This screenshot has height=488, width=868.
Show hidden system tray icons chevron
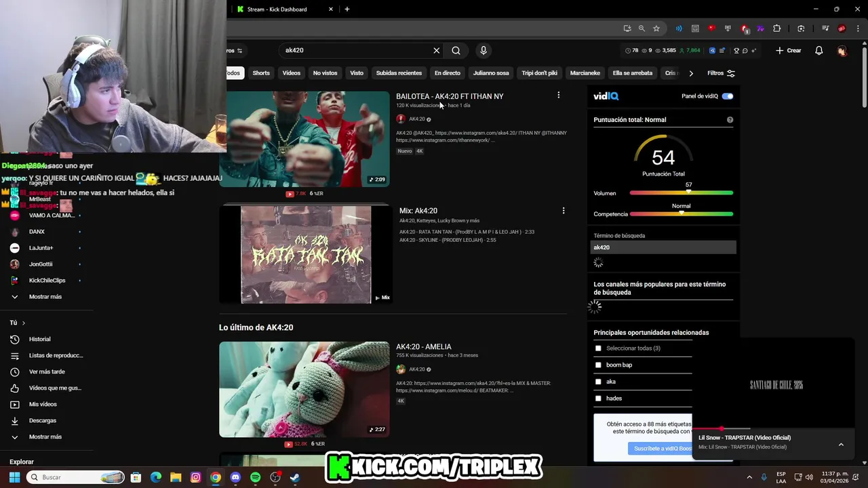[x=749, y=477]
